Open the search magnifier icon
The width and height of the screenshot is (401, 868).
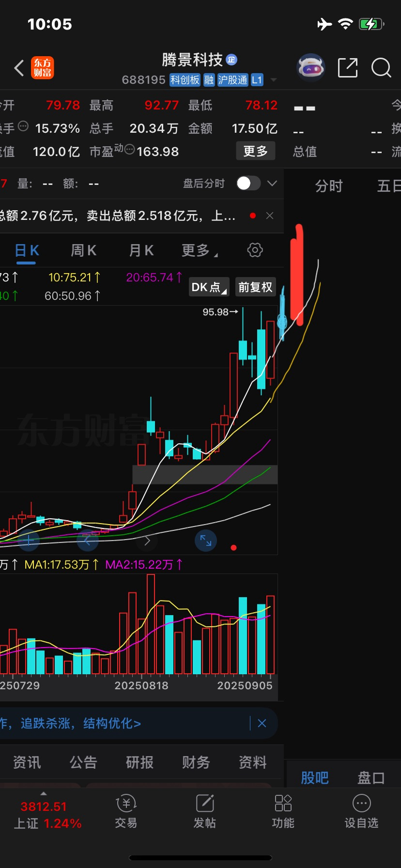point(381,68)
